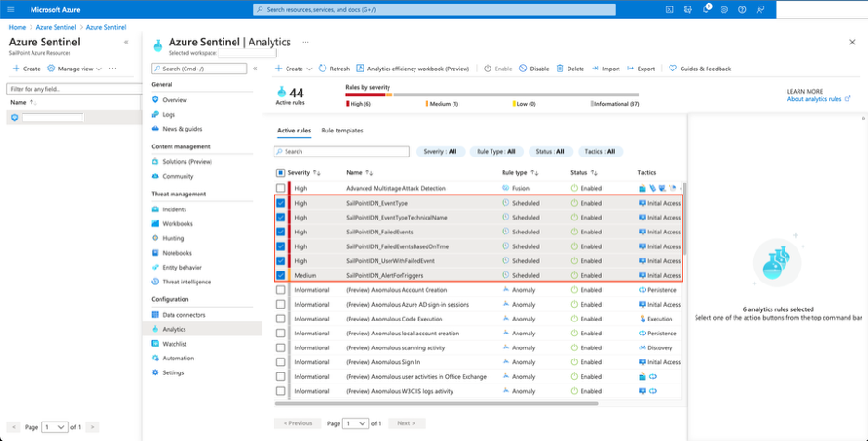Click Import in the command bar
Viewport: 868px width, 441px height.
tap(606, 69)
